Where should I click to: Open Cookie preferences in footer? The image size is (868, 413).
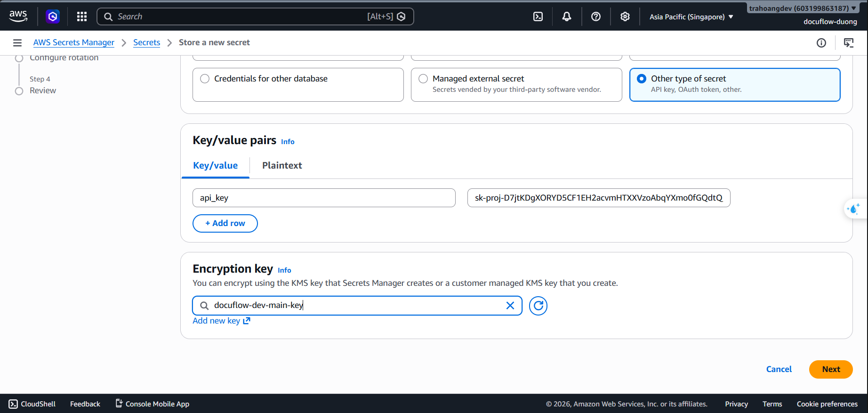pos(827,404)
